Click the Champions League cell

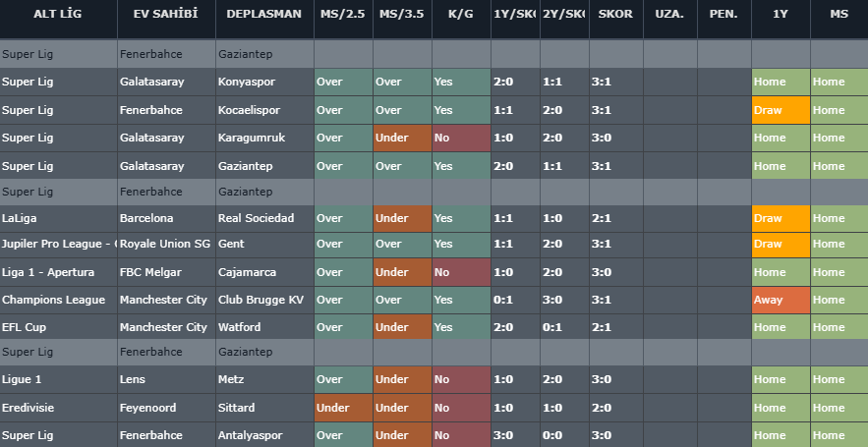click(58, 300)
